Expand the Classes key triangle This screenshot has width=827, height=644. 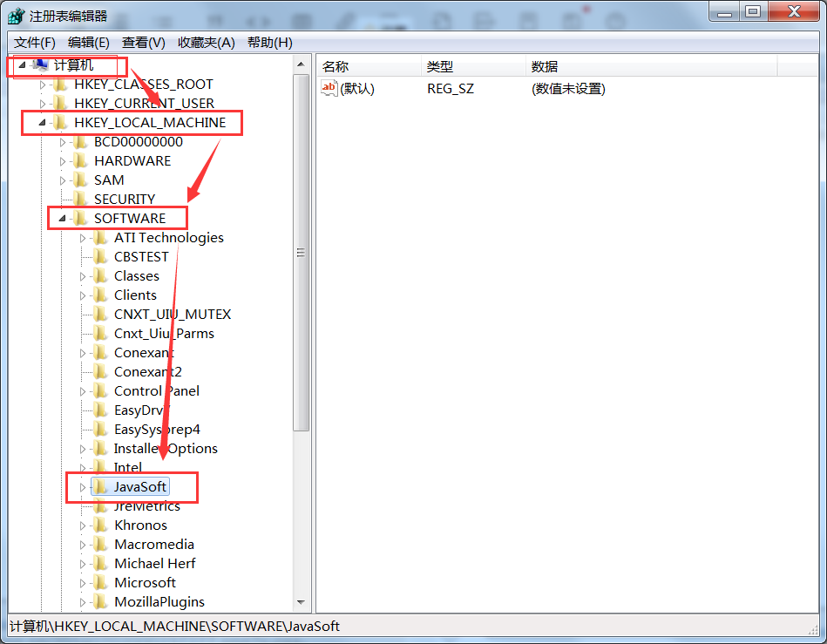point(83,276)
